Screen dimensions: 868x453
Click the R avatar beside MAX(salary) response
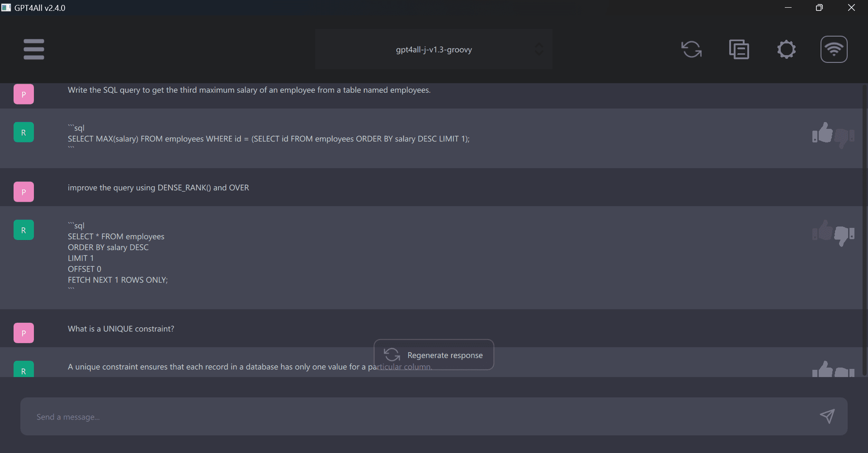point(24,132)
